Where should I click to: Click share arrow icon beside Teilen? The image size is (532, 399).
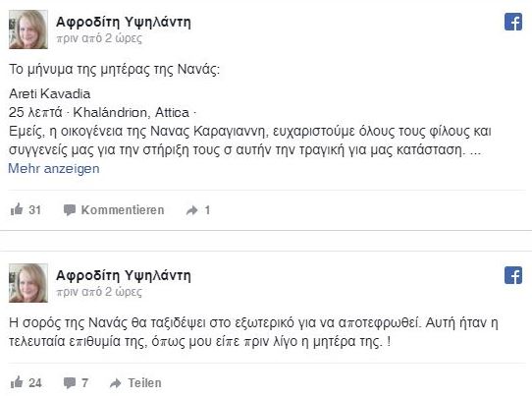116,383
